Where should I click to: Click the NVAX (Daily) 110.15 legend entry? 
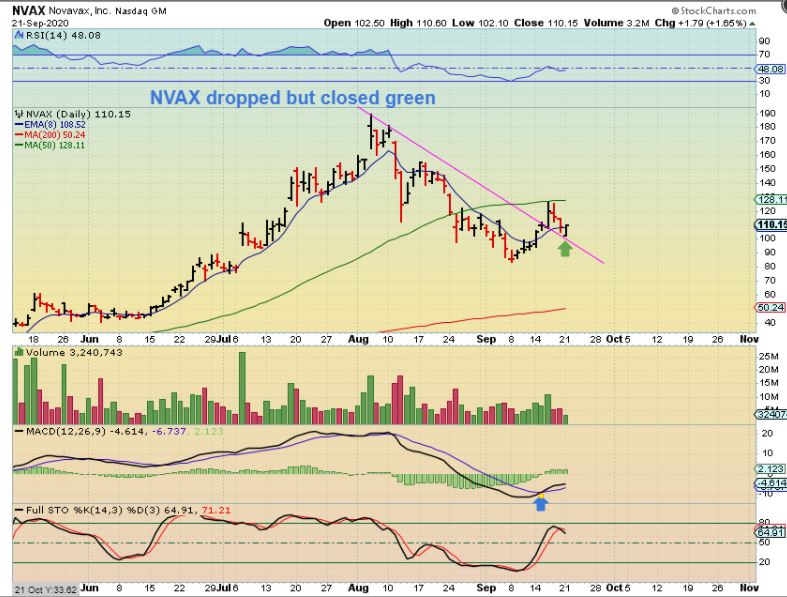point(78,114)
